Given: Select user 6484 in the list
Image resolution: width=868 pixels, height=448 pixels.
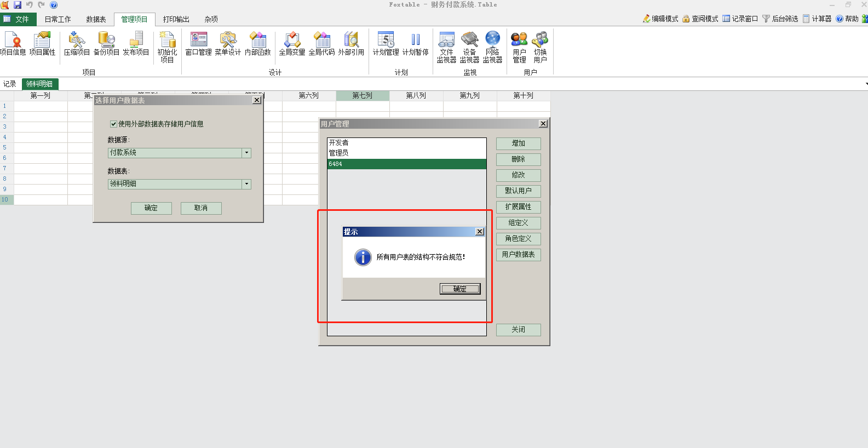Looking at the screenshot, I should pos(407,164).
